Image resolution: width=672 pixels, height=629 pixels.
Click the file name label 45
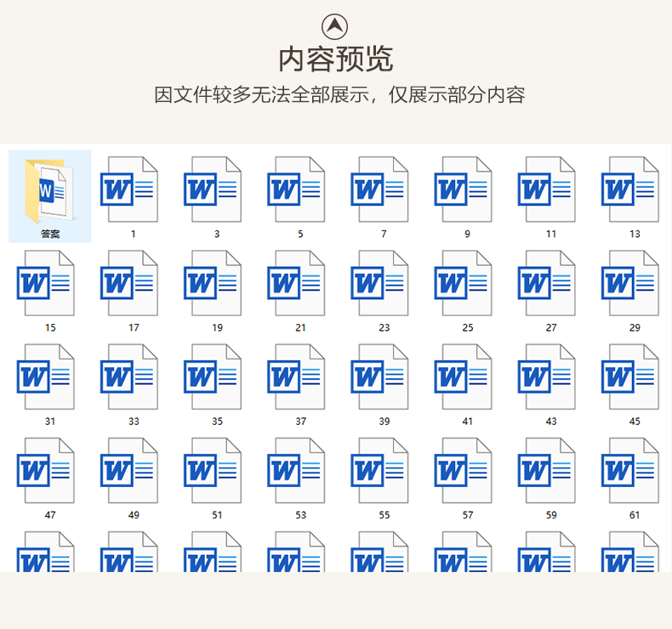pos(635,422)
